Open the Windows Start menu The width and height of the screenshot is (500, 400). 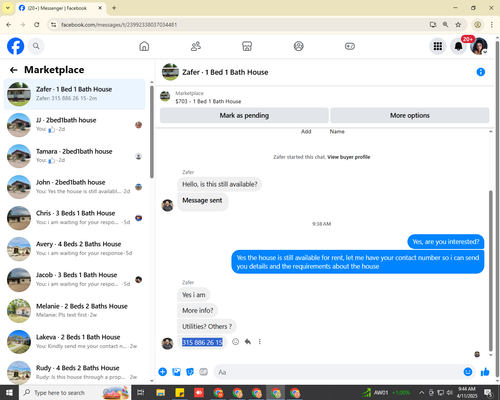9,393
